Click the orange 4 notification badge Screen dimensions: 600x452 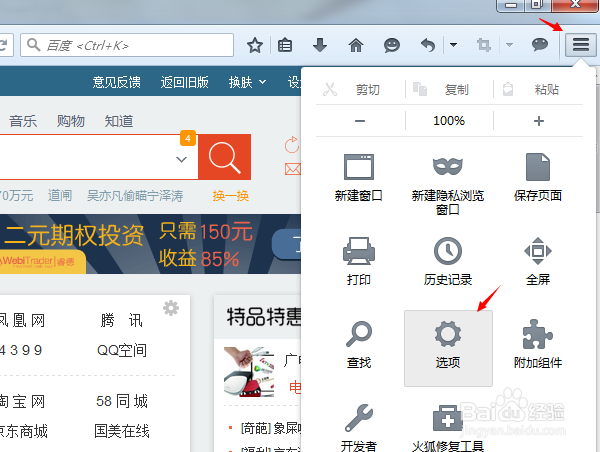tap(188, 138)
